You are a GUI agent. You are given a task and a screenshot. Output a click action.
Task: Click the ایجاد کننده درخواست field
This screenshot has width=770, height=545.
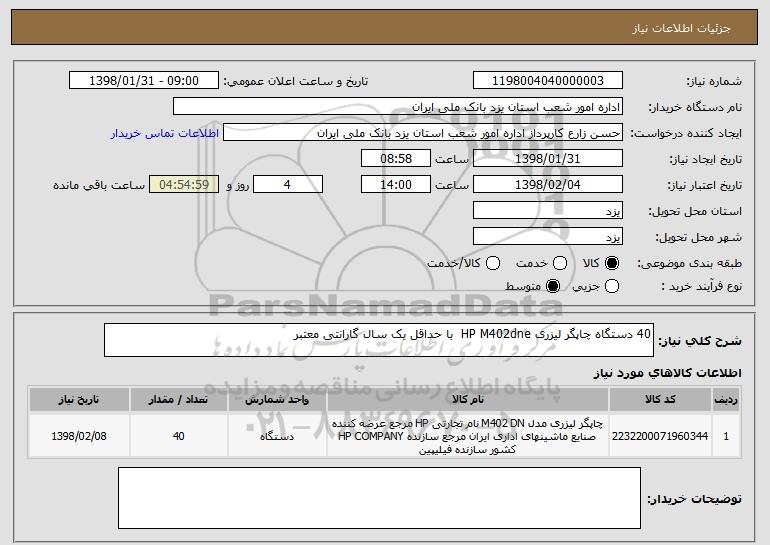point(423,133)
